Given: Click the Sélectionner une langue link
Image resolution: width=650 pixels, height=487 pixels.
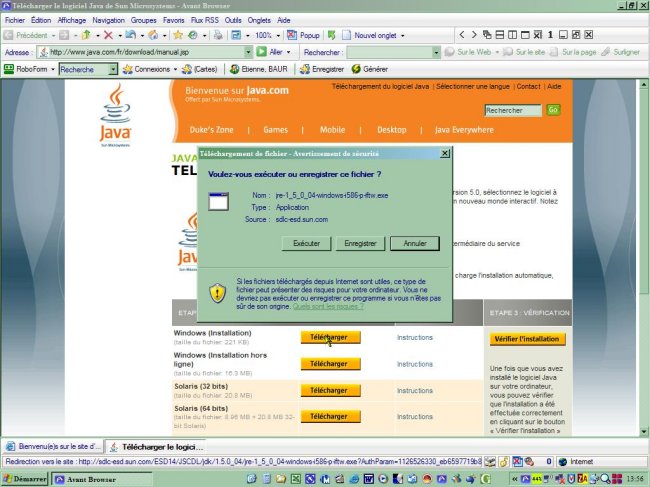Looking at the screenshot, I should click(x=473, y=86).
